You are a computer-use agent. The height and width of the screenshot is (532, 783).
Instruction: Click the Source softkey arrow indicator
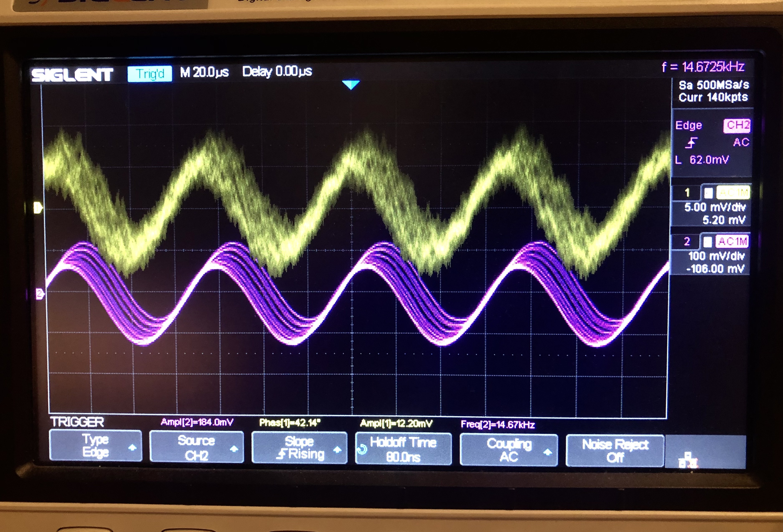coord(234,449)
